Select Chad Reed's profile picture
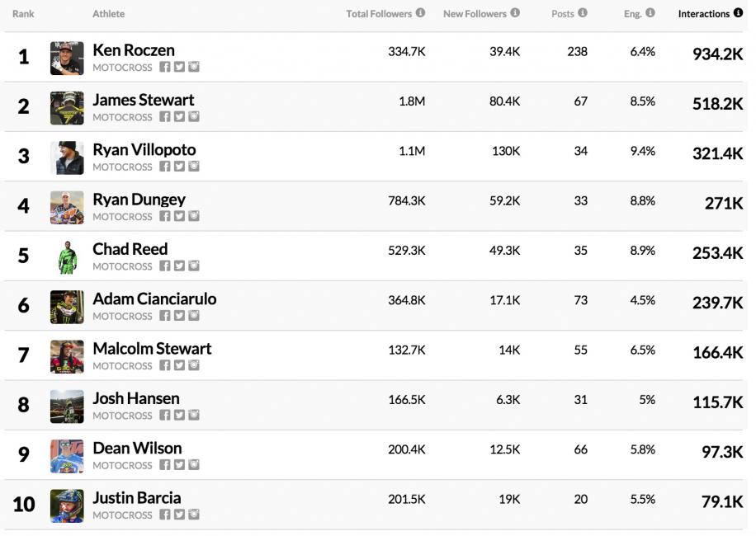The image size is (756, 536). point(67,257)
